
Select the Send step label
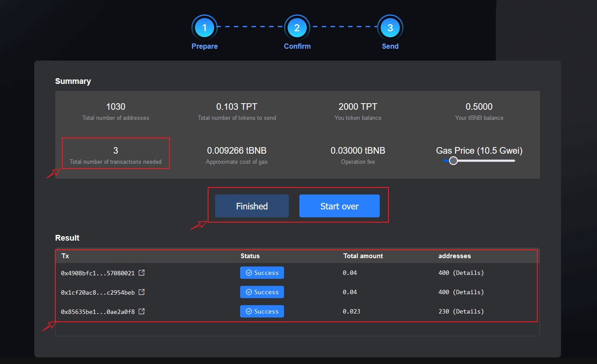(x=390, y=46)
